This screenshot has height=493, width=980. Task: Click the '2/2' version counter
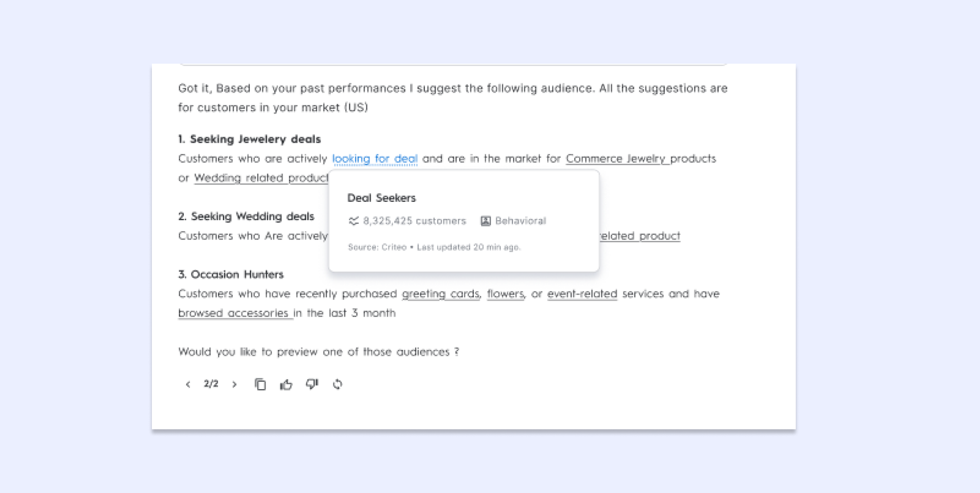[211, 384]
